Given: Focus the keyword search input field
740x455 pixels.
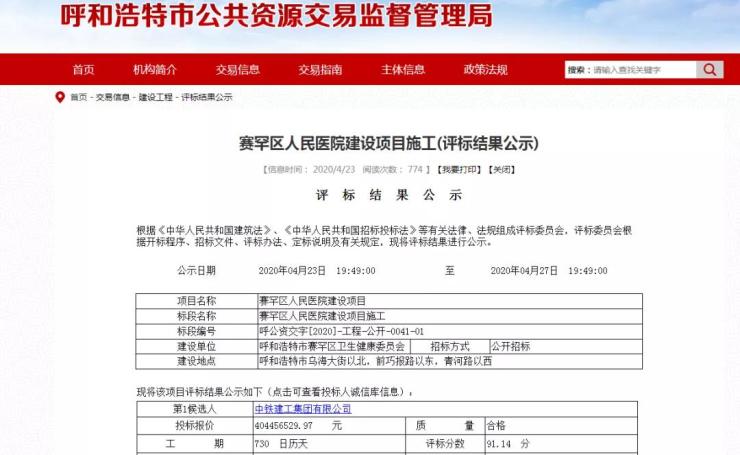Looking at the screenshot, I should click(x=643, y=70).
